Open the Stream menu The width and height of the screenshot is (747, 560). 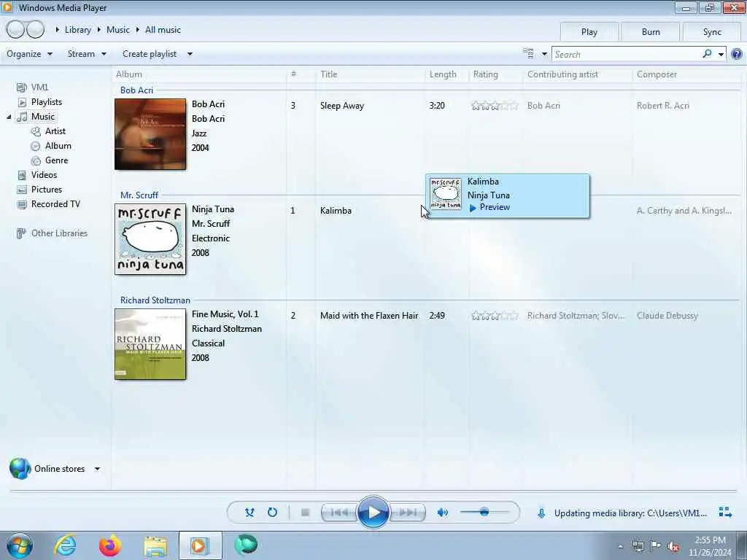pos(87,54)
